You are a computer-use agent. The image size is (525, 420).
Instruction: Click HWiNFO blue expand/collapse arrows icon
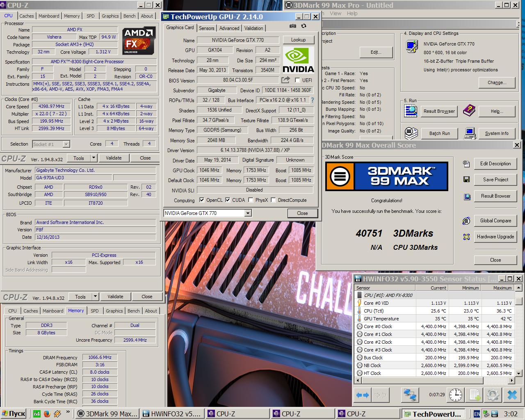(363, 395)
